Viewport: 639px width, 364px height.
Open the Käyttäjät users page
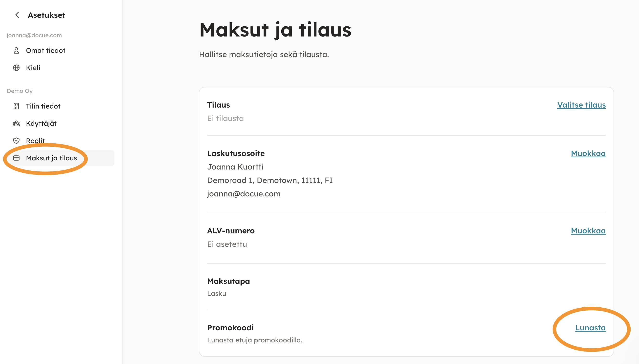click(x=41, y=123)
